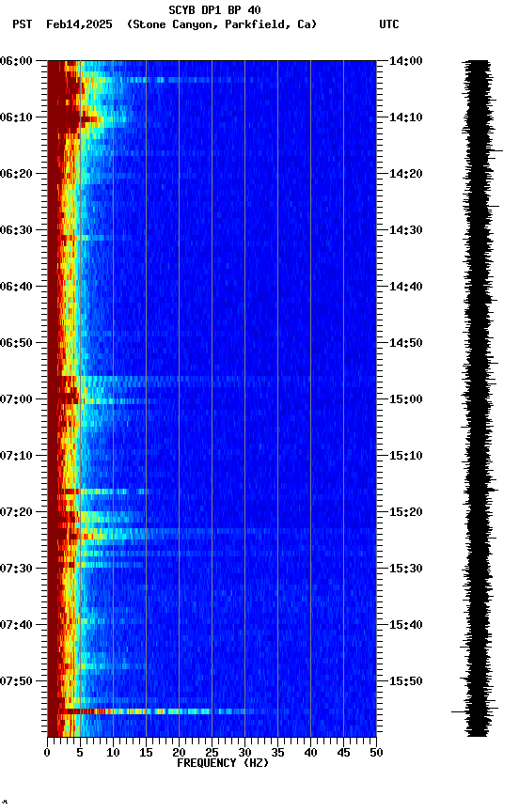Click the waveform trace beside 14:40 UTC
Screen dimensions: 519x812
478,287
